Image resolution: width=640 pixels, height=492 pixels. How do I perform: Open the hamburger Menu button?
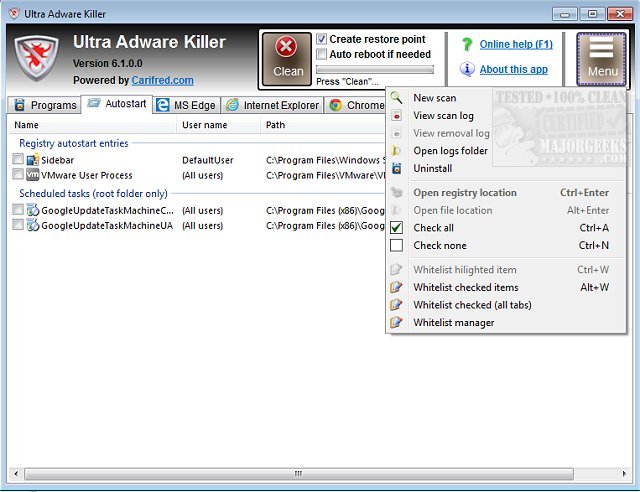[601, 59]
